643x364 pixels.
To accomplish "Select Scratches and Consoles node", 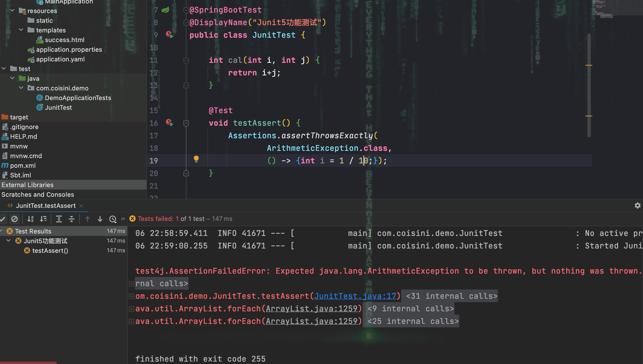I will [38, 195].
